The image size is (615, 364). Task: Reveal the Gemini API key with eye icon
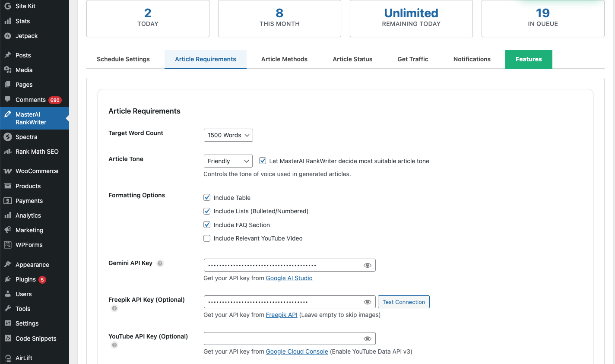pos(368,265)
